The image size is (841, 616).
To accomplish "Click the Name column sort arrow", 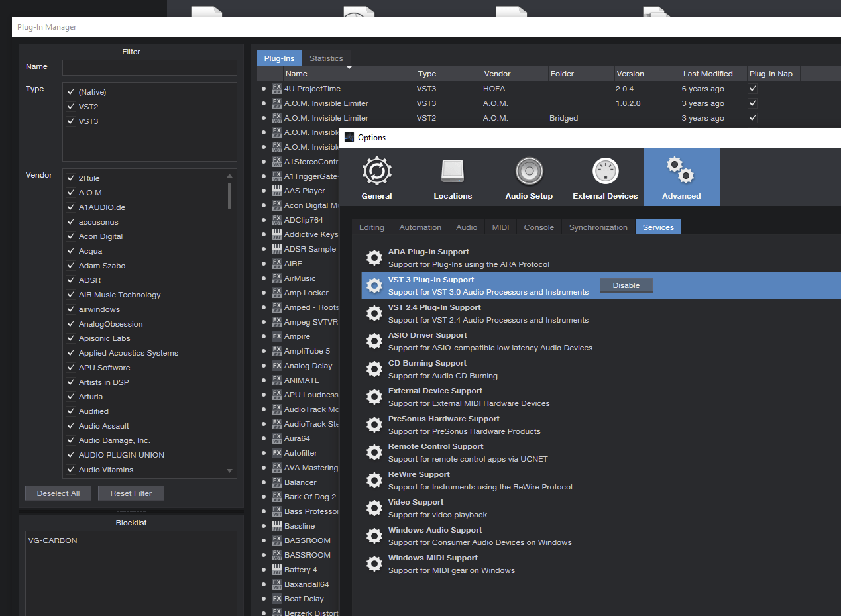I will [349, 68].
